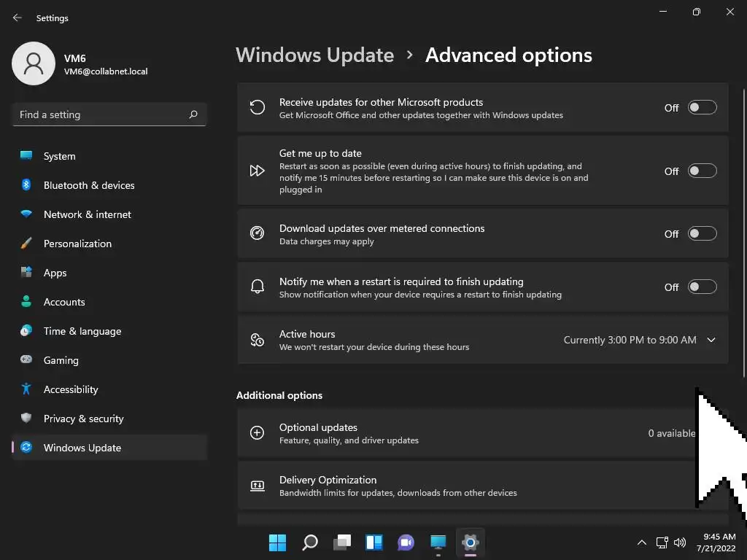Open the Start menu from taskbar

[x=277, y=542]
